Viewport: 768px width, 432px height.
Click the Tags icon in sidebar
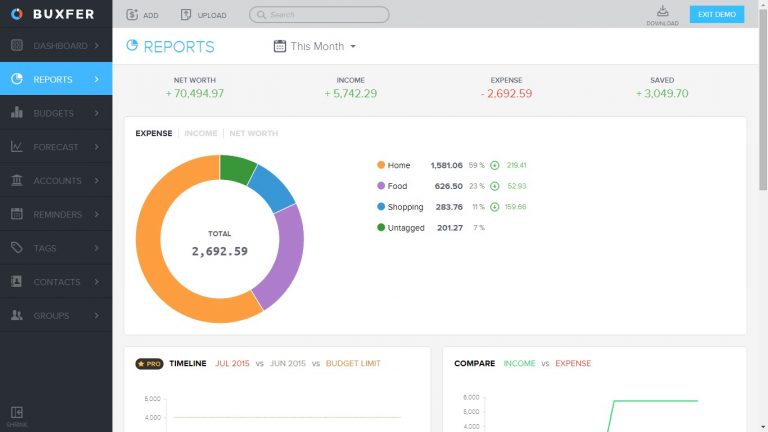(17, 248)
